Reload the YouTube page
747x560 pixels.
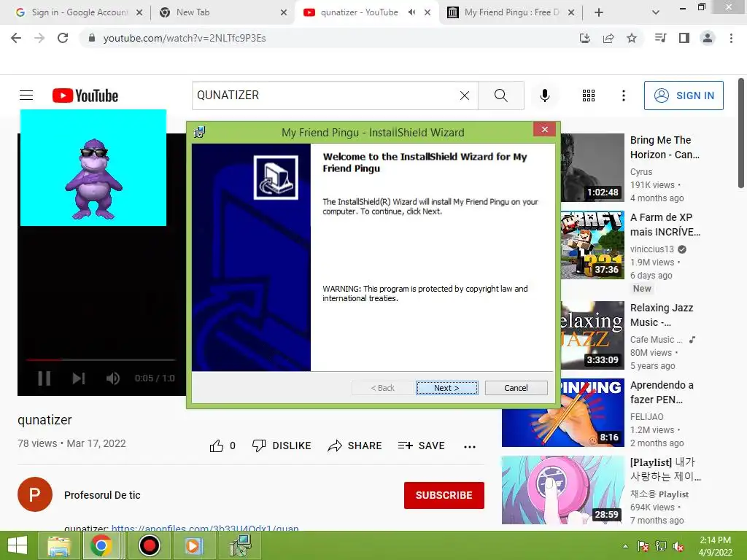coord(63,38)
